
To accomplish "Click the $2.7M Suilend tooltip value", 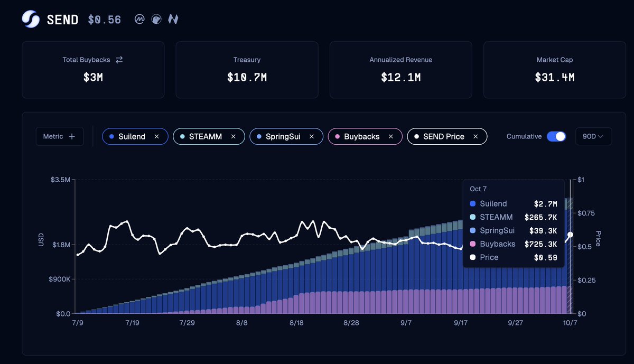I will click(546, 203).
